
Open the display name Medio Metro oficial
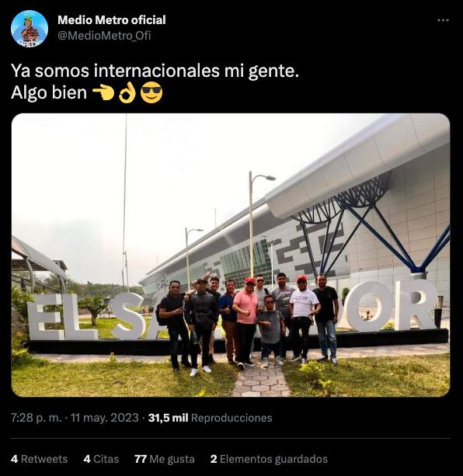(x=112, y=20)
